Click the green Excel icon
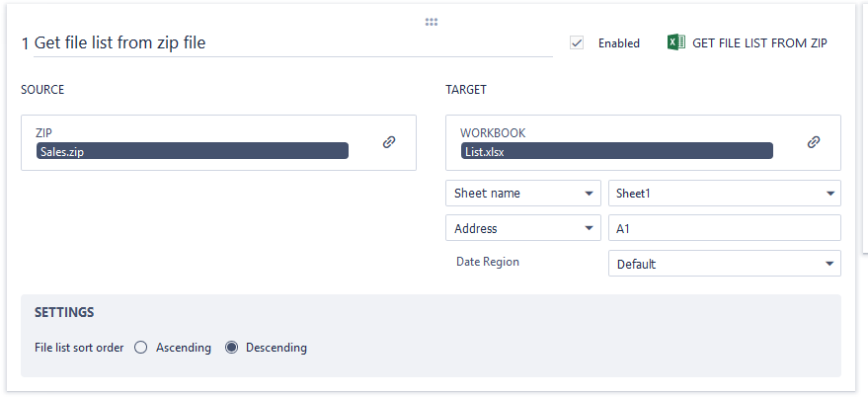 point(676,42)
